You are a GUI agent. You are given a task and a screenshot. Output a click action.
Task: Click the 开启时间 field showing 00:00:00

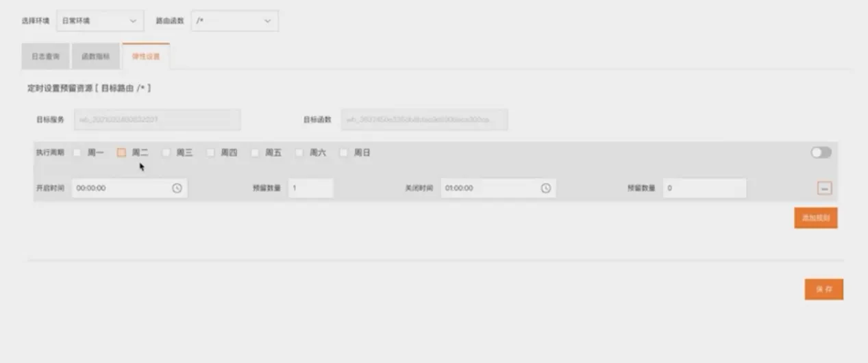tap(129, 188)
